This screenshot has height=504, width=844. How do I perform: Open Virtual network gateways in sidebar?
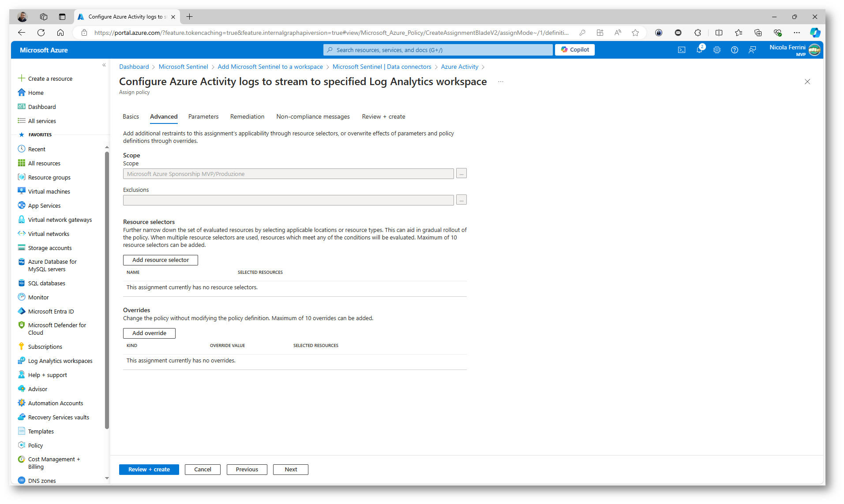click(60, 220)
